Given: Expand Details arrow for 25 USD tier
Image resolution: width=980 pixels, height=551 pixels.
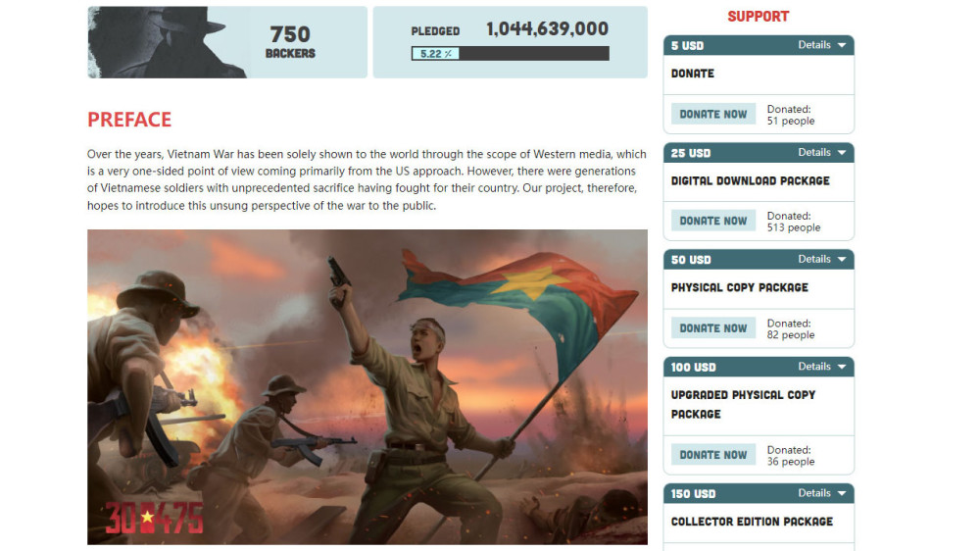Looking at the screenshot, I should pyautogui.click(x=841, y=153).
